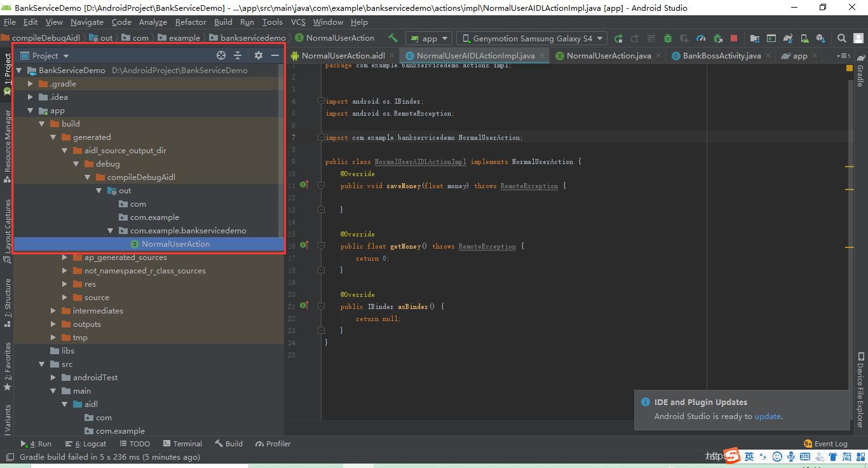
Task: Toggle the 1: Project tool window
Action: pos(8,74)
